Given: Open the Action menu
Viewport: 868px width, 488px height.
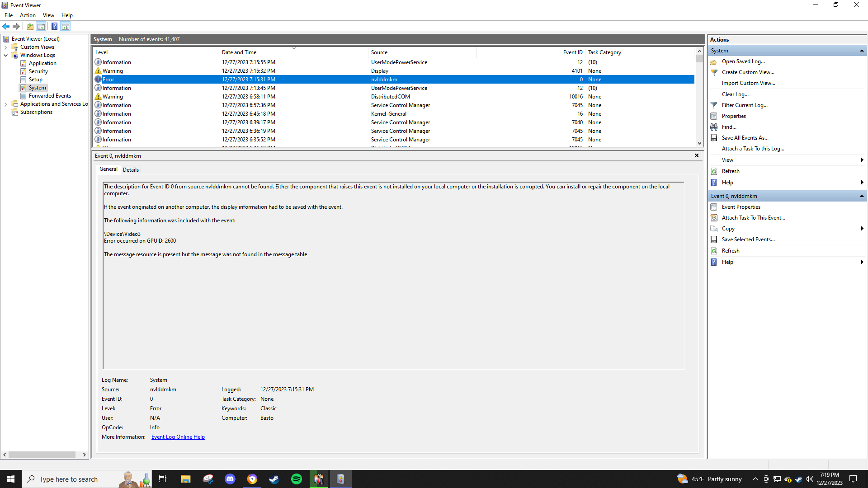Looking at the screenshot, I should 28,15.
